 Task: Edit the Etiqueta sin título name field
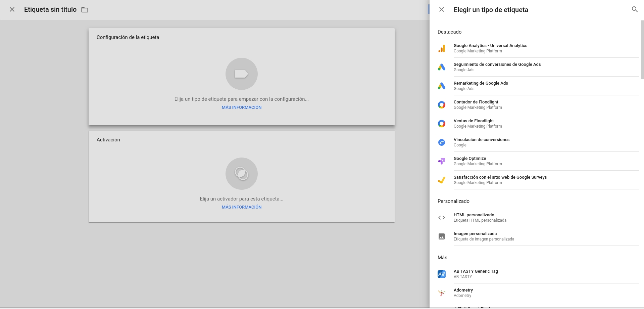pos(50,9)
